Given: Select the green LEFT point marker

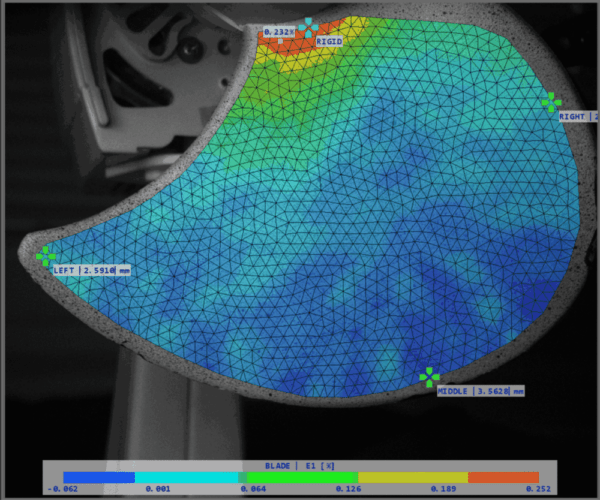Looking at the screenshot, I should [45, 256].
